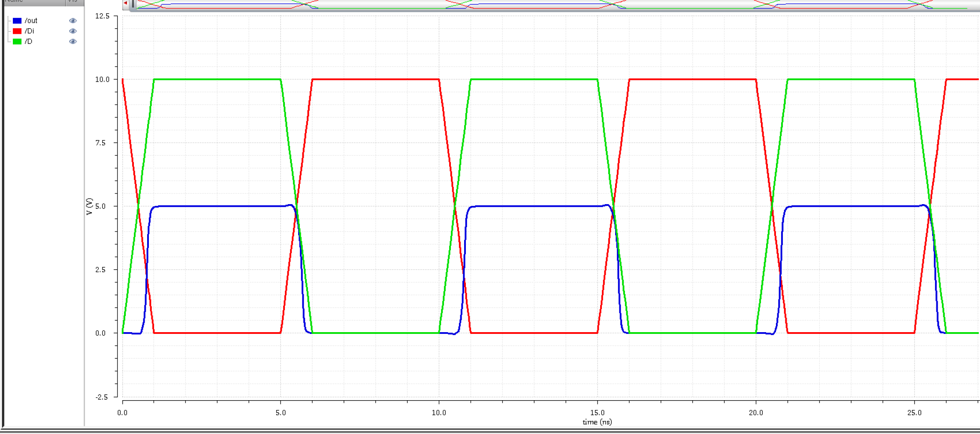Click the -2.5 voltage axis tick label
Screen dimensions: 980x434
[102, 397]
